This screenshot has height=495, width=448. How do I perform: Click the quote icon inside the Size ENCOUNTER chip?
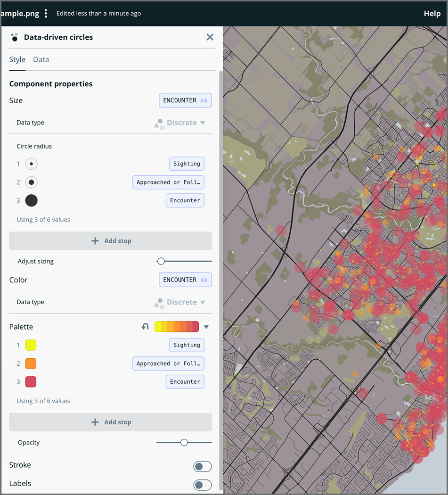click(x=204, y=100)
